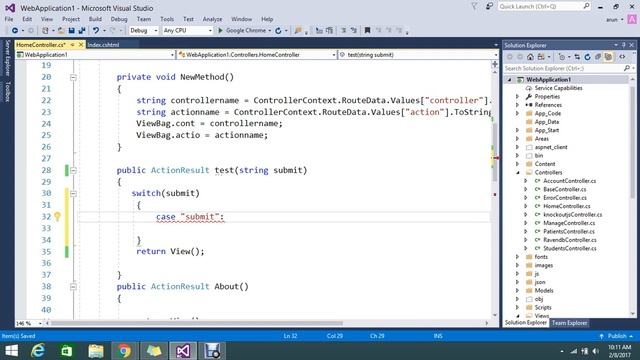The height and width of the screenshot is (360, 640).
Task: Expand the Properties node
Action: click(518, 97)
